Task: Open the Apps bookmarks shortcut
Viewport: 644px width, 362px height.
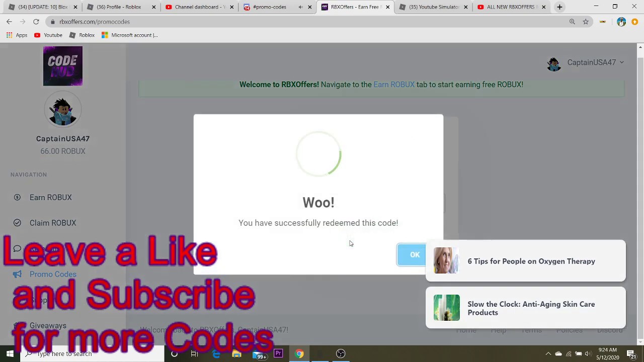Action: [17, 35]
